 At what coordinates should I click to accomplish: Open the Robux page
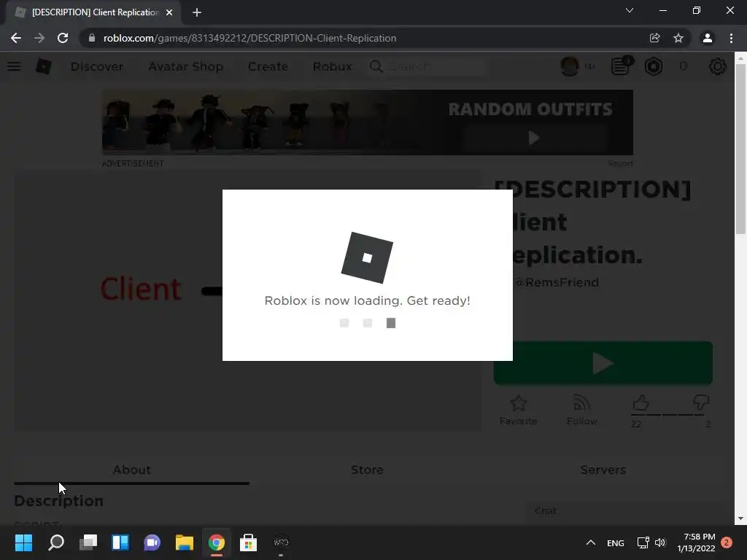332,66
